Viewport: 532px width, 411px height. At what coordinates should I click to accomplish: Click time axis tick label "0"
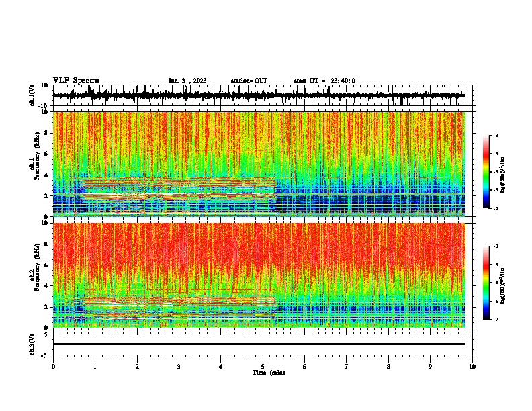(53, 367)
